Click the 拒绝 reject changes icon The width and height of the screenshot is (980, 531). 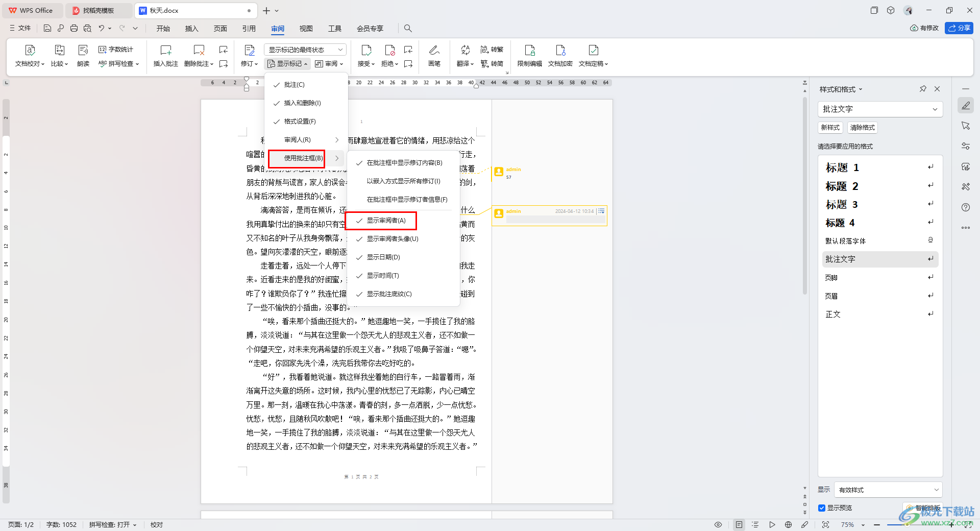point(389,50)
